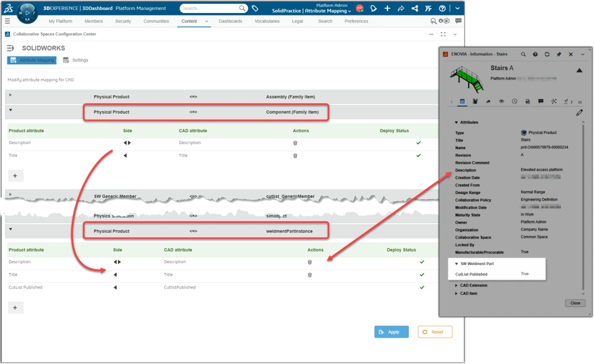Click help icon in ENOVIA Information panel
This screenshot has width=594, height=364.
tap(535, 54)
